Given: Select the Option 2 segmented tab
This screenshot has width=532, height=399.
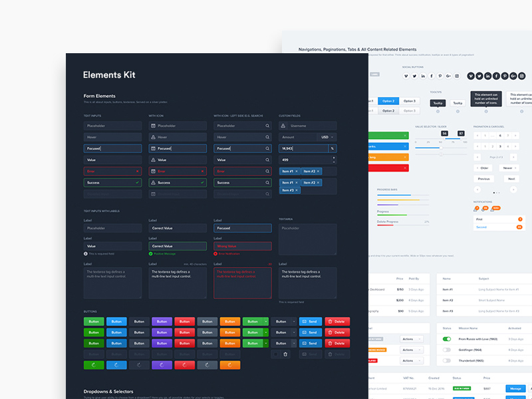Looking at the screenshot, I should pos(387,101).
